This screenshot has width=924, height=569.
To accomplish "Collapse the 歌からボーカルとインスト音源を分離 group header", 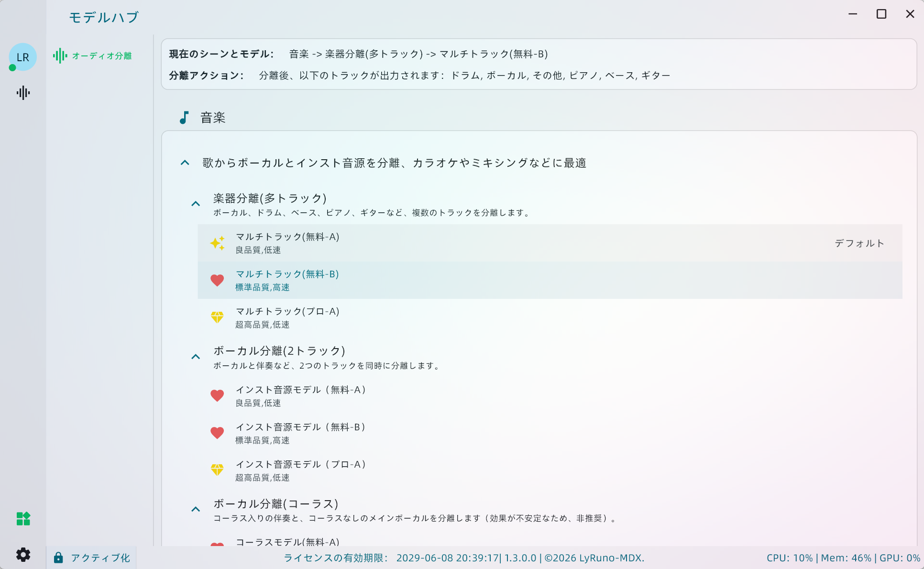I will tap(185, 163).
